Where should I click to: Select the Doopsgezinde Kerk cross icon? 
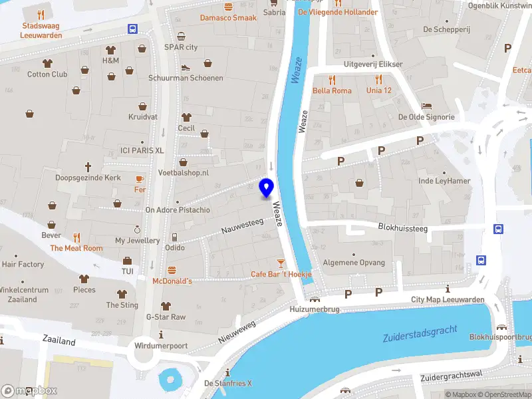coord(88,167)
